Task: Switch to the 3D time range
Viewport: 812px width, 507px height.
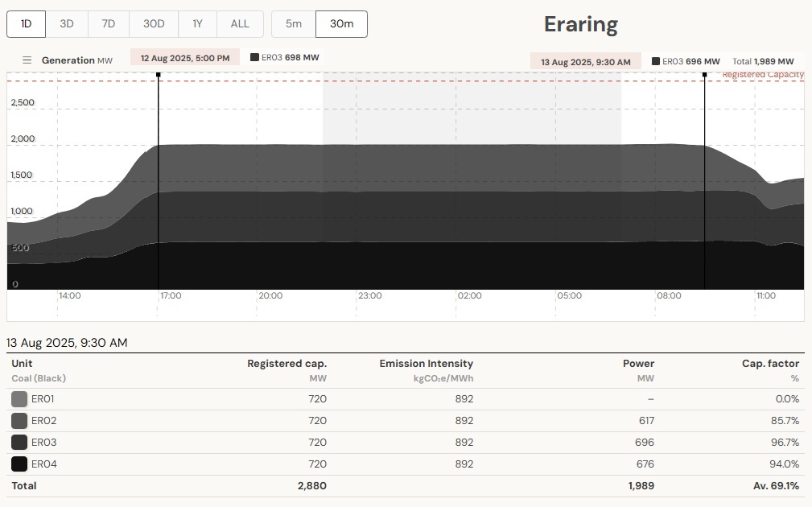Action: pos(67,24)
